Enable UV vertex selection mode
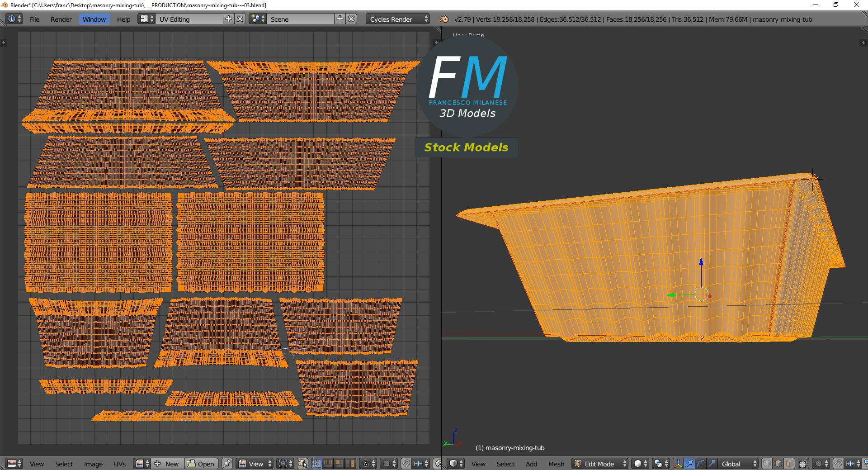 click(x=316, y=464)
